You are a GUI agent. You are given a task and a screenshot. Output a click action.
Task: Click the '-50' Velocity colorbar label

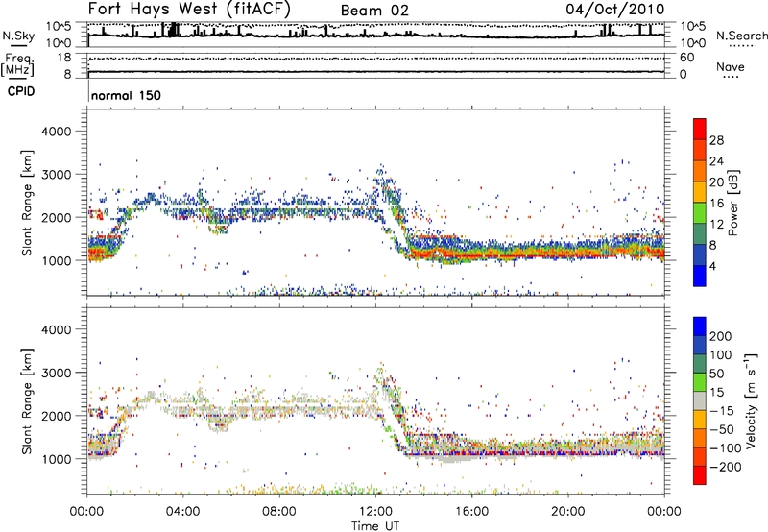[x=723, y=429]
